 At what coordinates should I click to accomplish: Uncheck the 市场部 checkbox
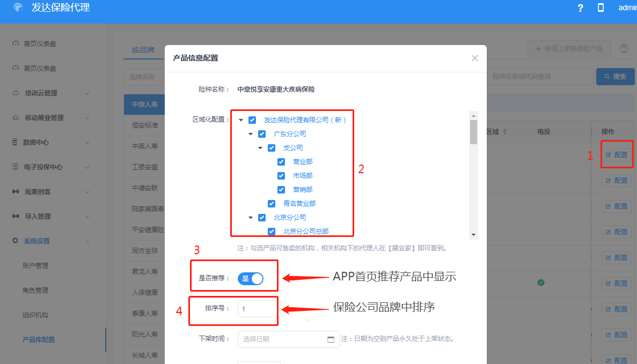(281, 176)
